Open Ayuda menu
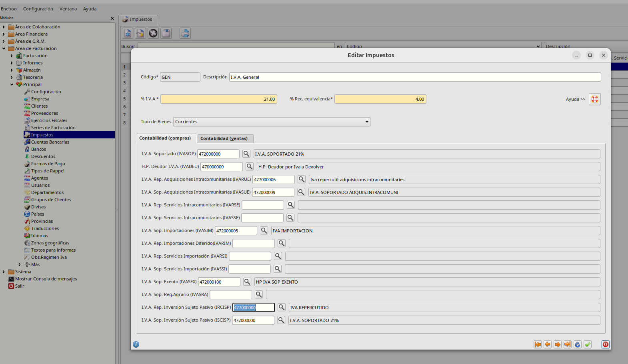 pos(90,9)
